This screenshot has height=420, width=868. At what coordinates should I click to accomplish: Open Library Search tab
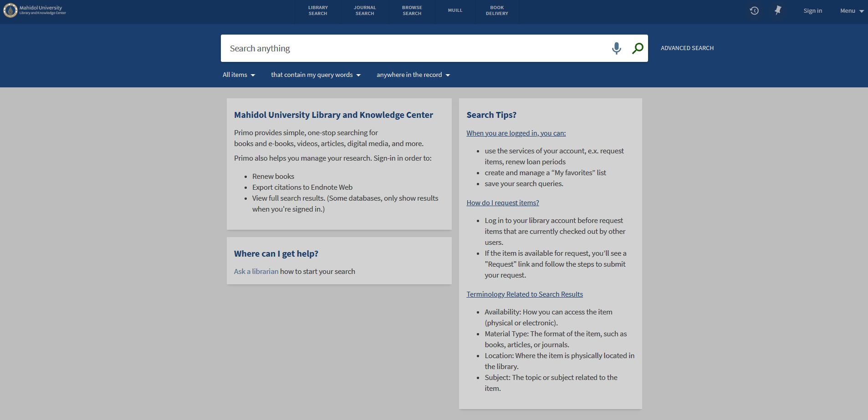[318, 10]
